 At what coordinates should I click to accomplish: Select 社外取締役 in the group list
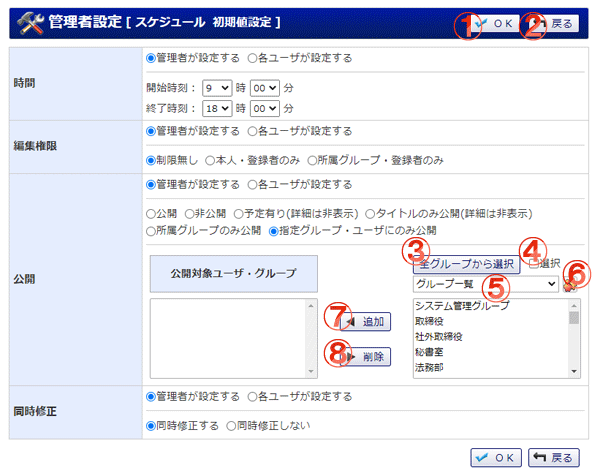click(x=491, y=336)
